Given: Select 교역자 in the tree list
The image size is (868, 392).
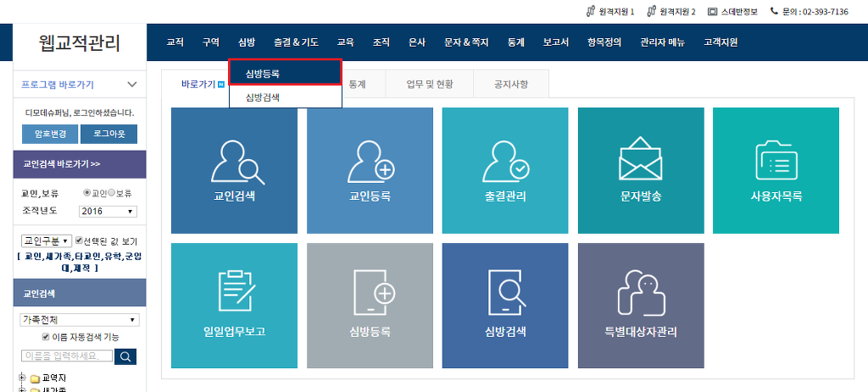Looking at the screenshot, I should click(54, 378).
